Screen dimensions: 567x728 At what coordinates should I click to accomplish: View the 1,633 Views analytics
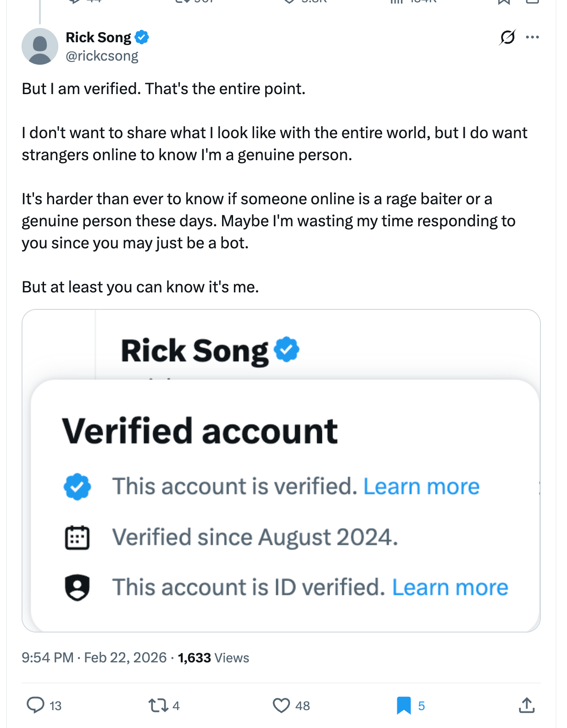pyautogui.click(x=213, y=657)
